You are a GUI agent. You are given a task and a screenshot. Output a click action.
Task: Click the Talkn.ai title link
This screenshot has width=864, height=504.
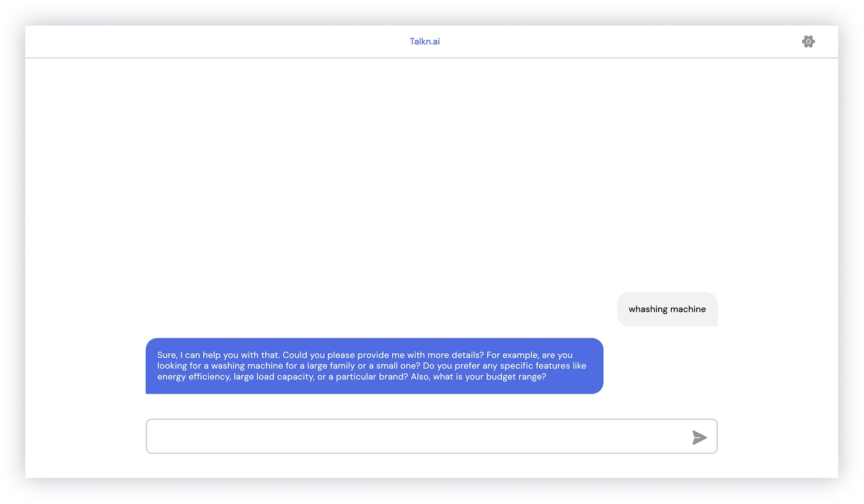click(424, 41)
